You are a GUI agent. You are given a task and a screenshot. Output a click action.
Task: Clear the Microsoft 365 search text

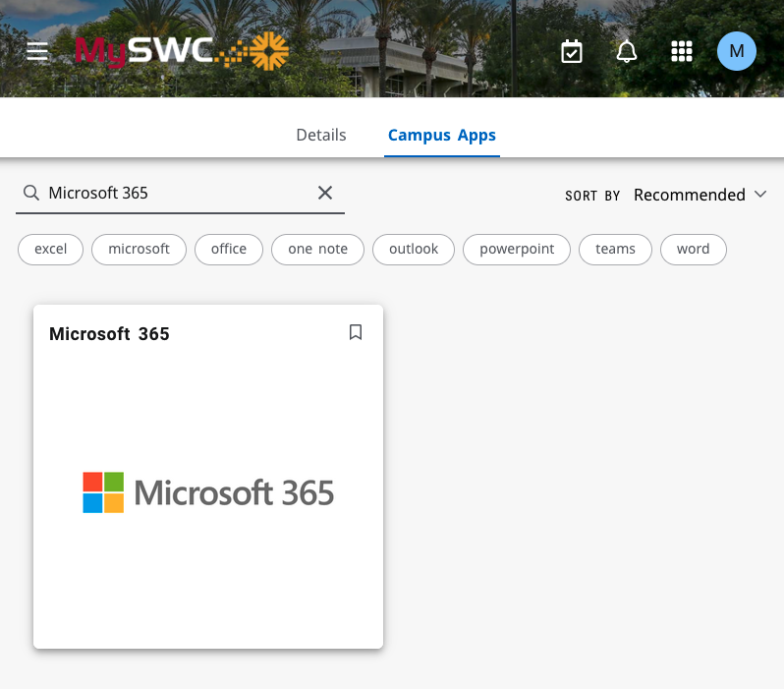(325, 193)
